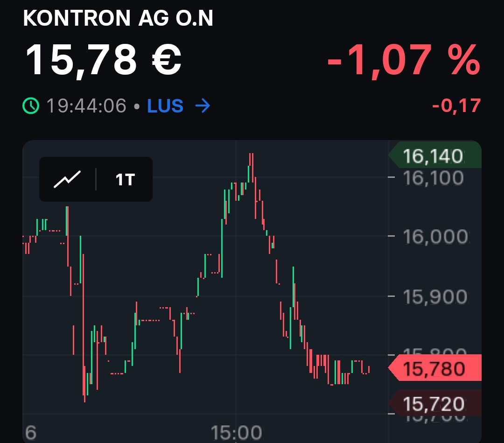Click the -1,07 % change value

click(x=402, y=58)
